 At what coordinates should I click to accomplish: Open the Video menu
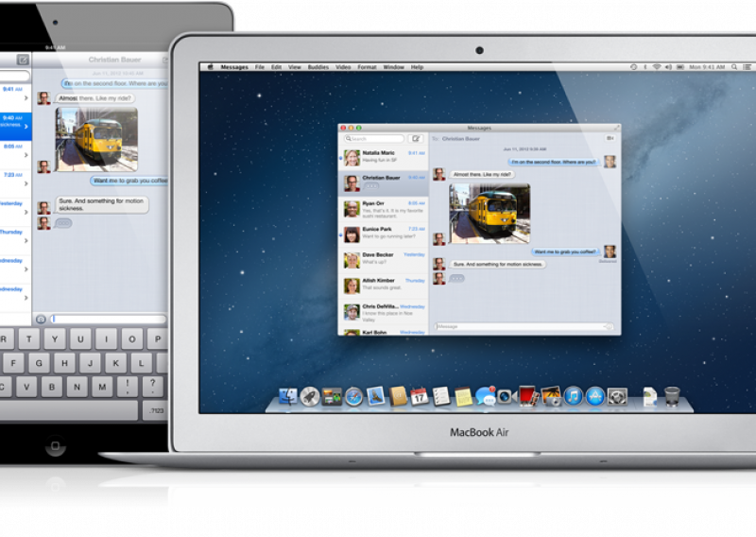[343, 67]
